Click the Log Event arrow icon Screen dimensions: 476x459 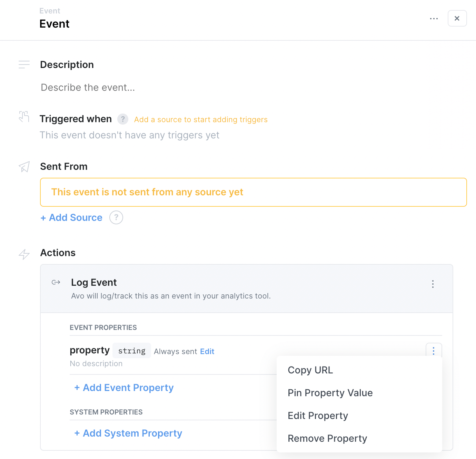56,282
